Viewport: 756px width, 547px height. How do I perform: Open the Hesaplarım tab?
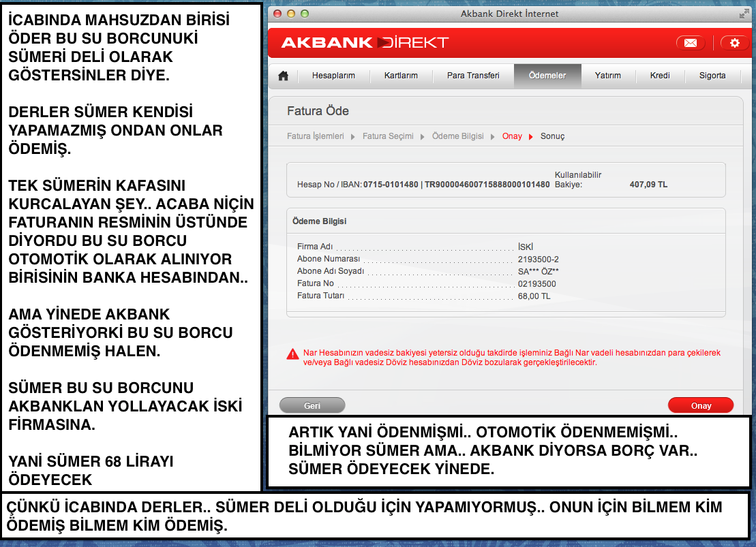pyautogui.click(x=333, y=76)
